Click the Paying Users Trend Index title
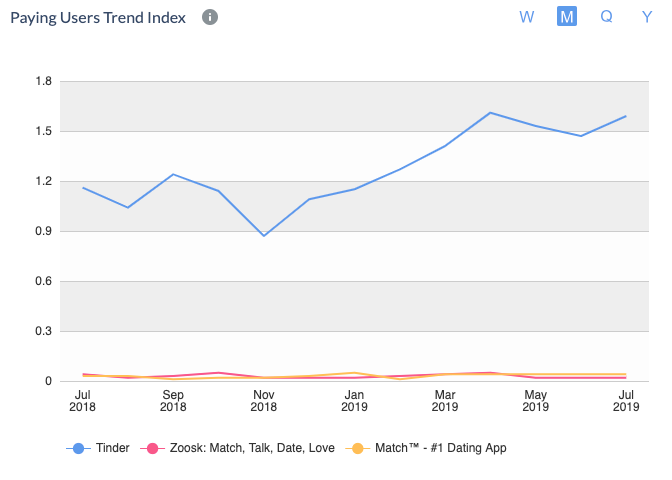 98,18
